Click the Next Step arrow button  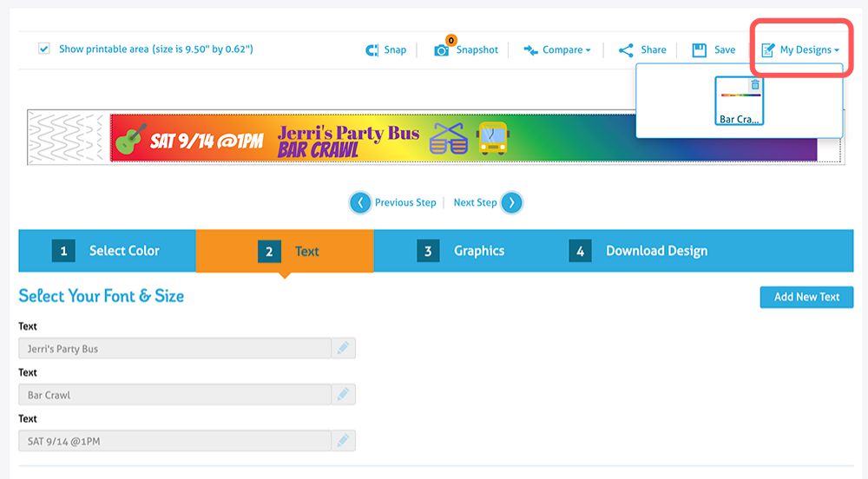click(x=511, y=203)
